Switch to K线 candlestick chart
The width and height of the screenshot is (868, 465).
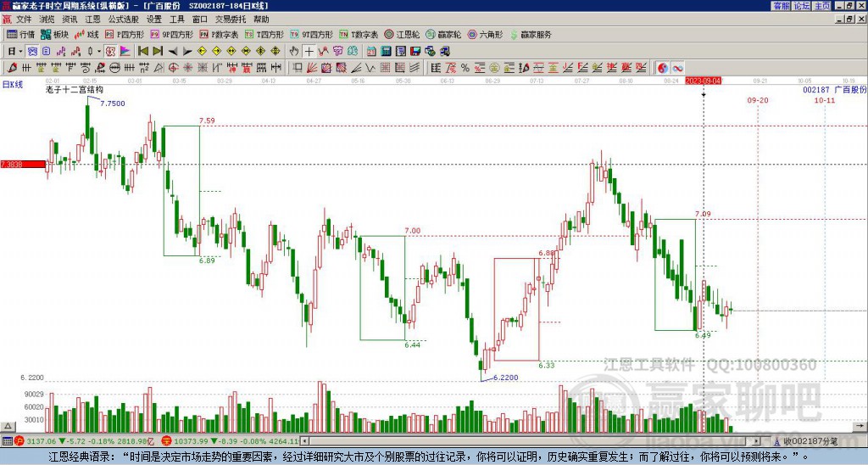pyautogui.click(x=86, y=34)
